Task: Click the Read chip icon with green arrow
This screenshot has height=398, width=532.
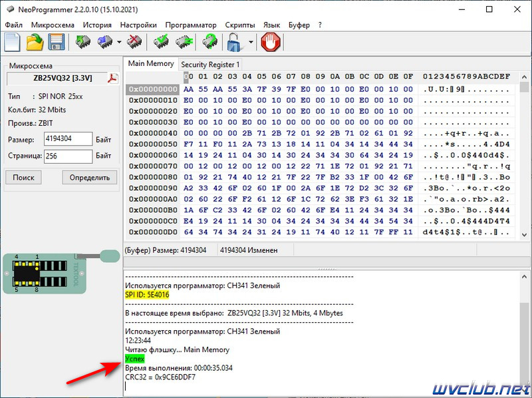Action: [82, 42]
